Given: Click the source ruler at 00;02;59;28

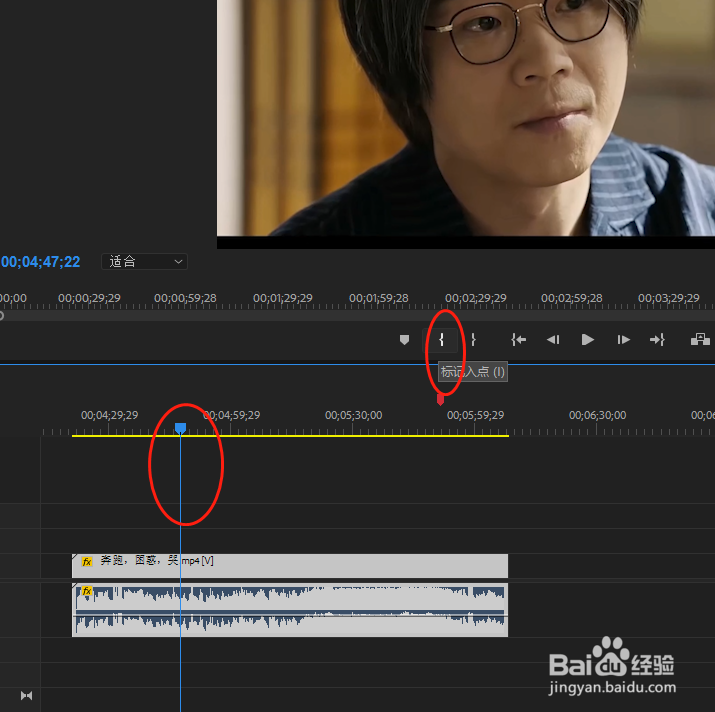Looking at the screenshot, I should pos(571,298).
